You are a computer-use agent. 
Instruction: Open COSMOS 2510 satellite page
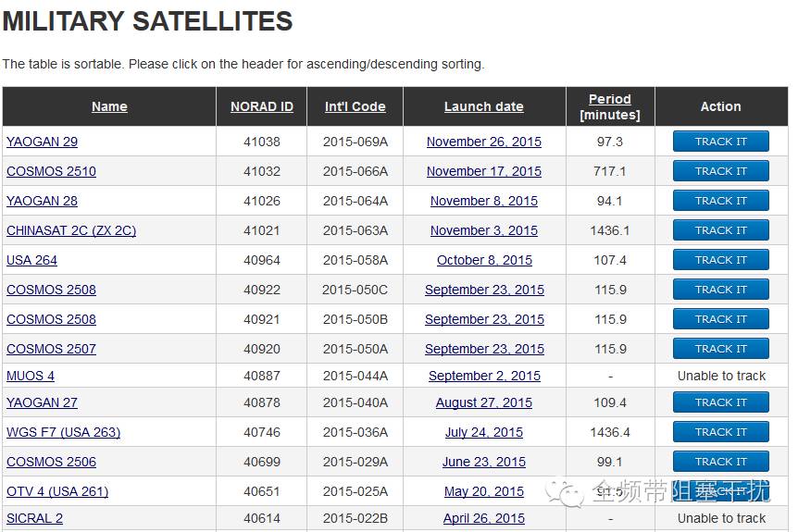pos(52,171)
